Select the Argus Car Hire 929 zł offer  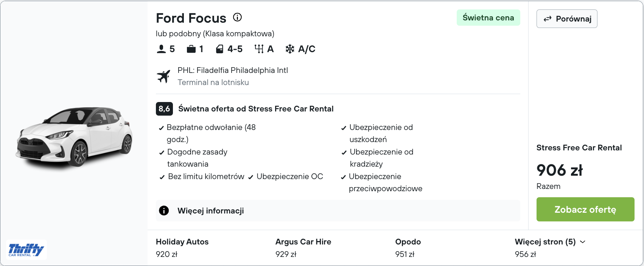(x=303, y=248)
